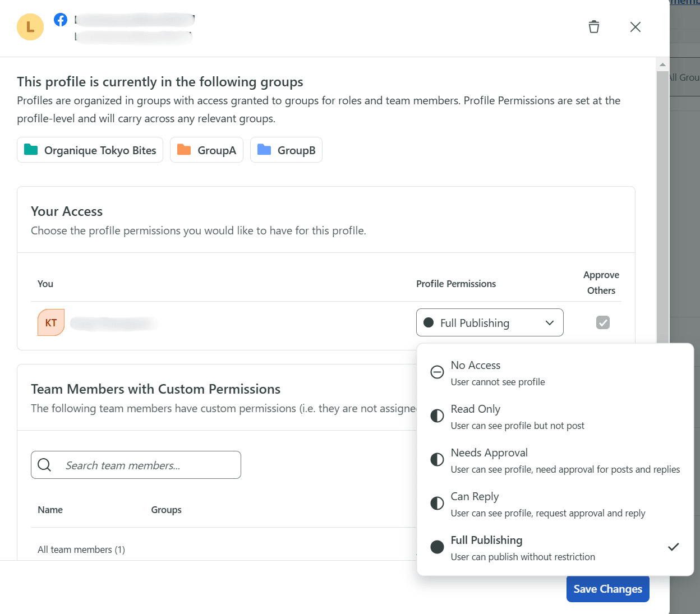The width and height of the screenshot is (700, 614).
Task: Click the scrollbar up arrow
Action: click(662, 64)
